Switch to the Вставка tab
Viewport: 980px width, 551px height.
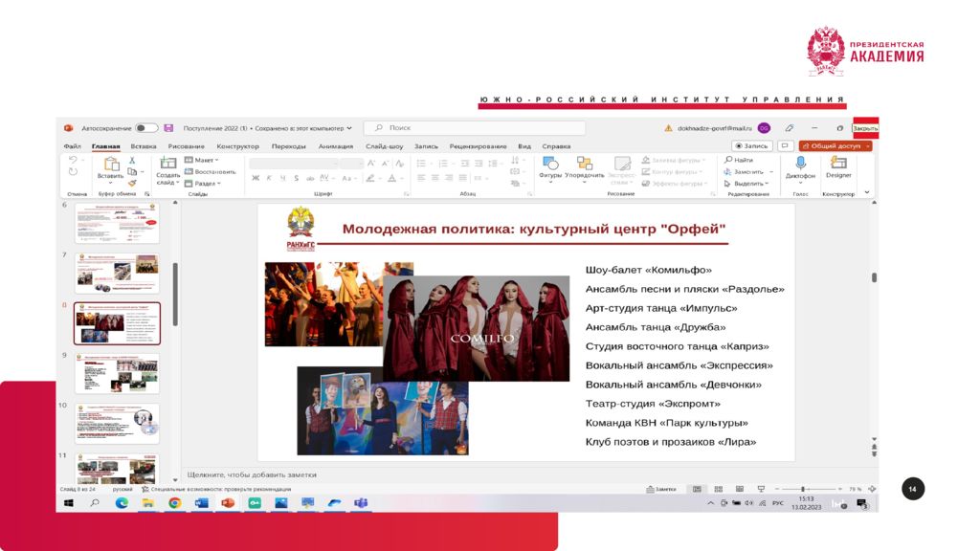tap(144, 146)
